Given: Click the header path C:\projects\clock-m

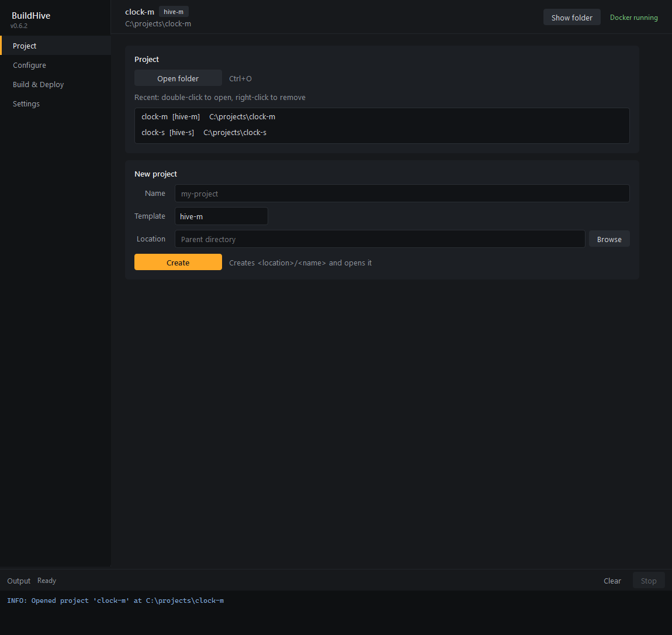Looking at the screenshot, I should pos(158,23).
